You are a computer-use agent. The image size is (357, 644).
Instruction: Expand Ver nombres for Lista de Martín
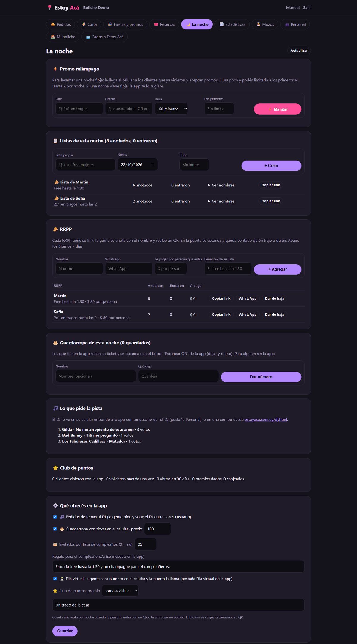(221, 185)
